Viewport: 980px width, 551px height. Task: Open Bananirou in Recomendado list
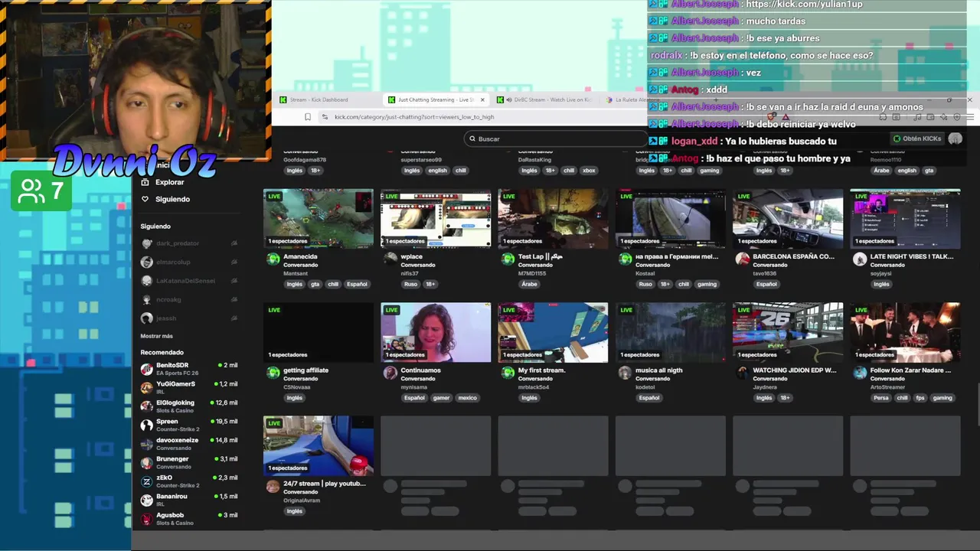189,500
